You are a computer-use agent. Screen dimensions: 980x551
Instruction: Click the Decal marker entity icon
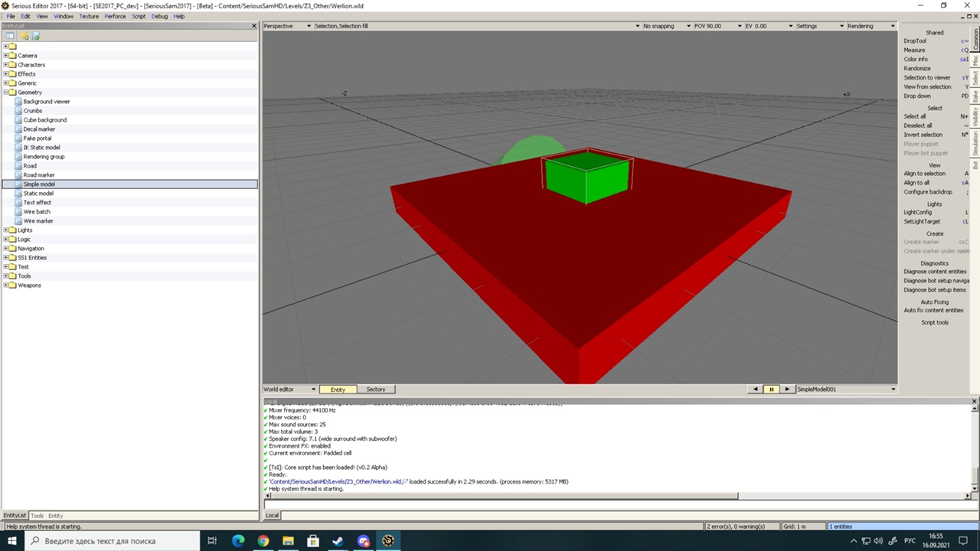pyautogui.click(x=18, y=129)
